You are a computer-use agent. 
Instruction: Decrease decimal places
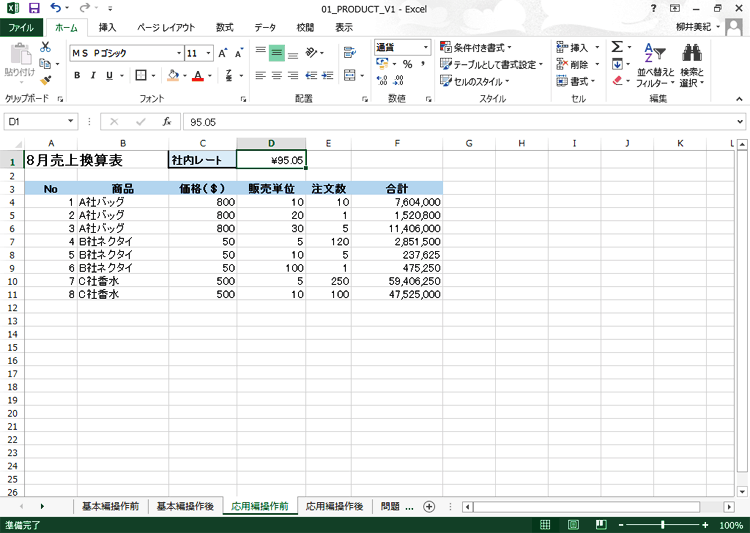(398, 80)
